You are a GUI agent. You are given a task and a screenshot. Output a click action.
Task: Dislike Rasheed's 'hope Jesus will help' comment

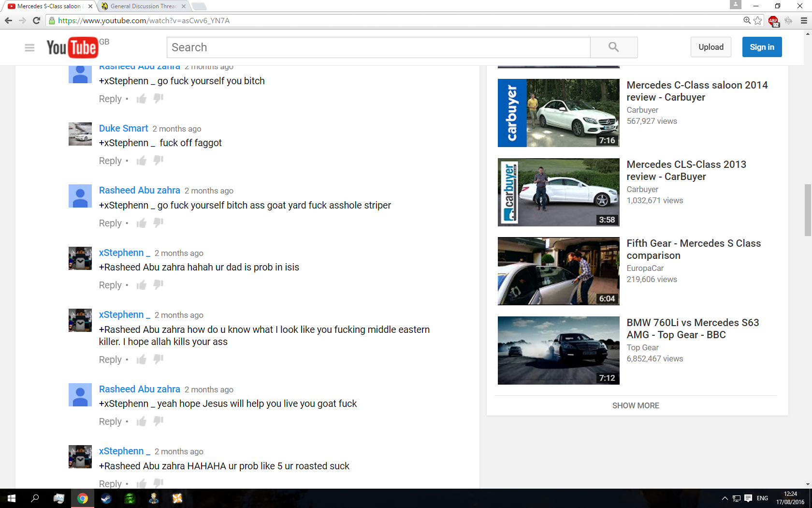coord(159,421)
